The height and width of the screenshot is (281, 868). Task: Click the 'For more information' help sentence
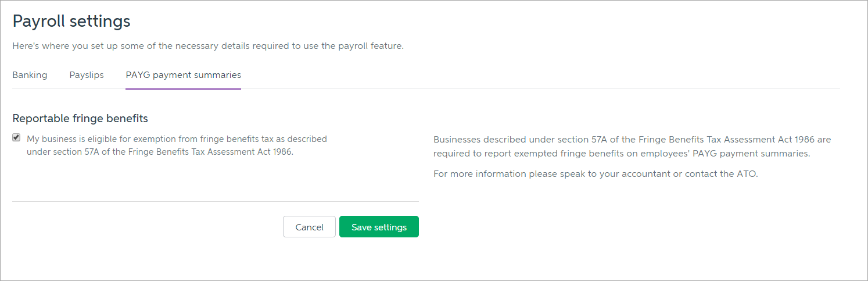[596, 174]
